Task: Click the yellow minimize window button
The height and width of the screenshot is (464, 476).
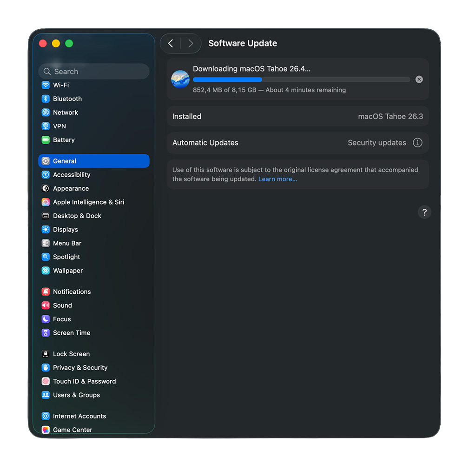Action: 56,43
